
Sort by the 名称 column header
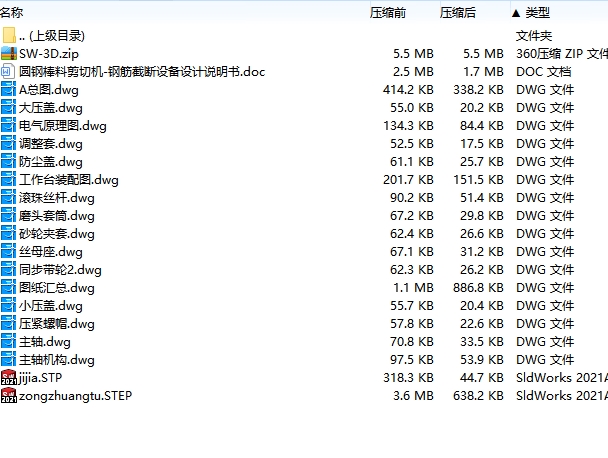(x=12, y=12)
